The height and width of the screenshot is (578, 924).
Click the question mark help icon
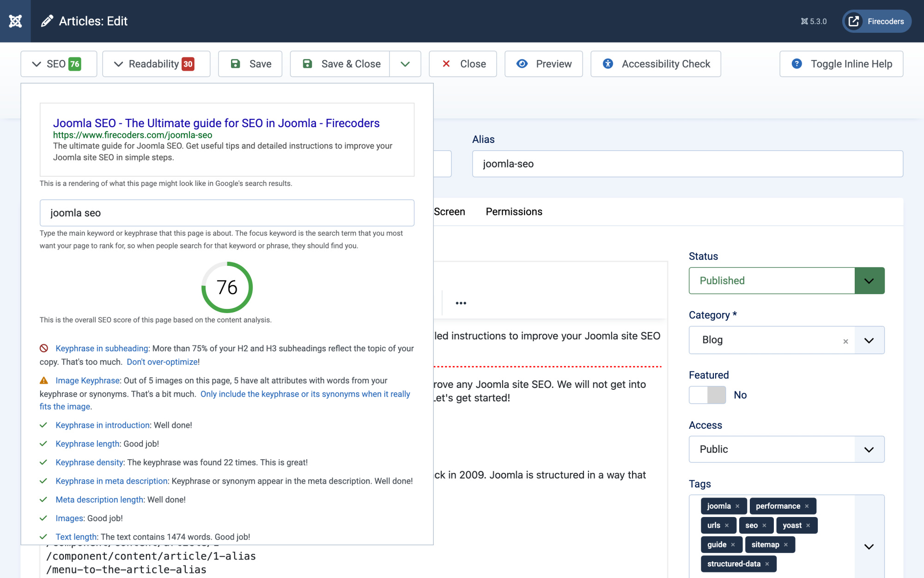[x=796, y=64]
